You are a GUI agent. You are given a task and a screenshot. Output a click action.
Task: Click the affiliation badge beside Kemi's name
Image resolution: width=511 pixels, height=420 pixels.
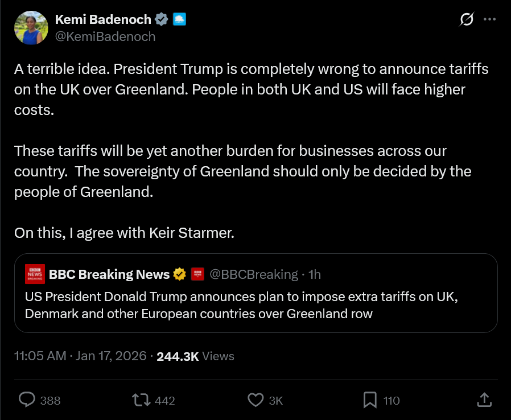[x=180, y=19]
